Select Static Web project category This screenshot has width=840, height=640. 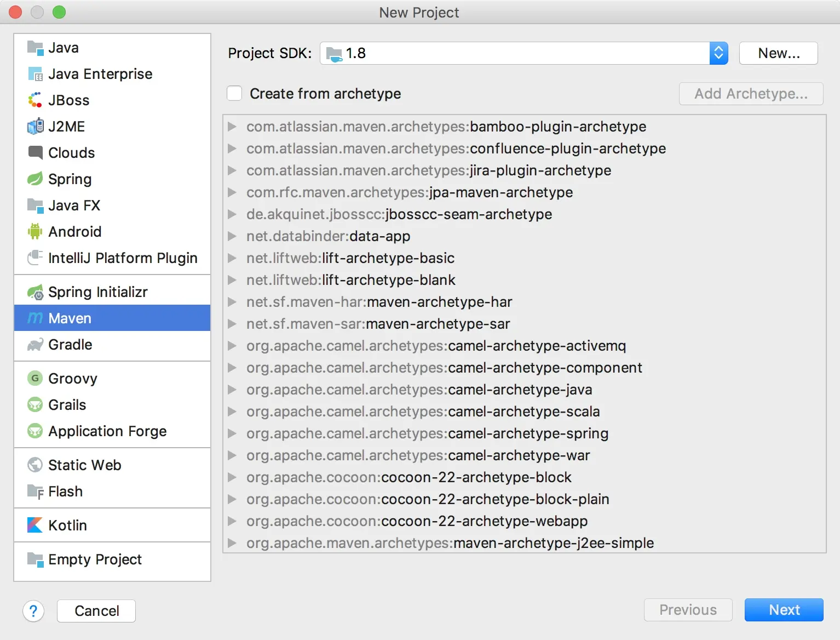[x=85, y=465]
